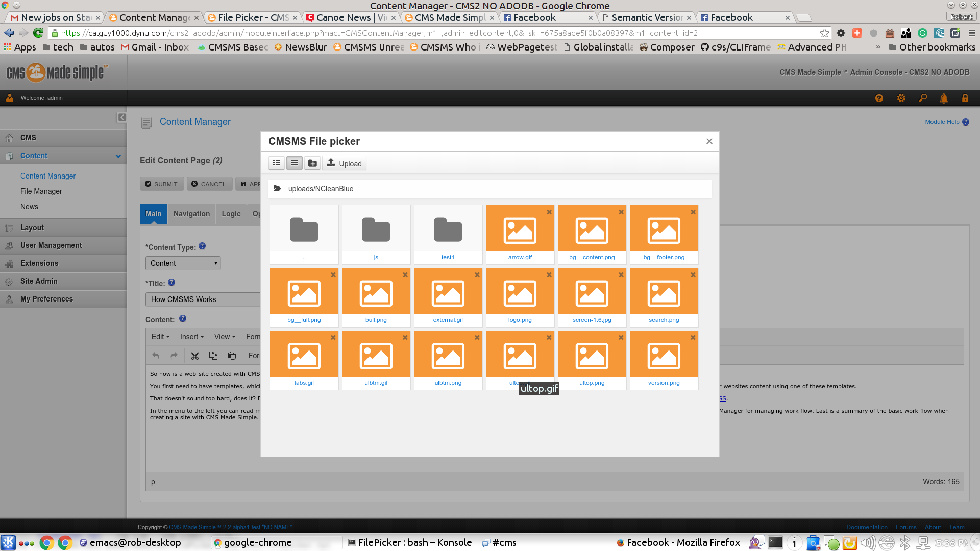Click the editor undo icon
Viewport: 980px width, 551px height.
156,356
